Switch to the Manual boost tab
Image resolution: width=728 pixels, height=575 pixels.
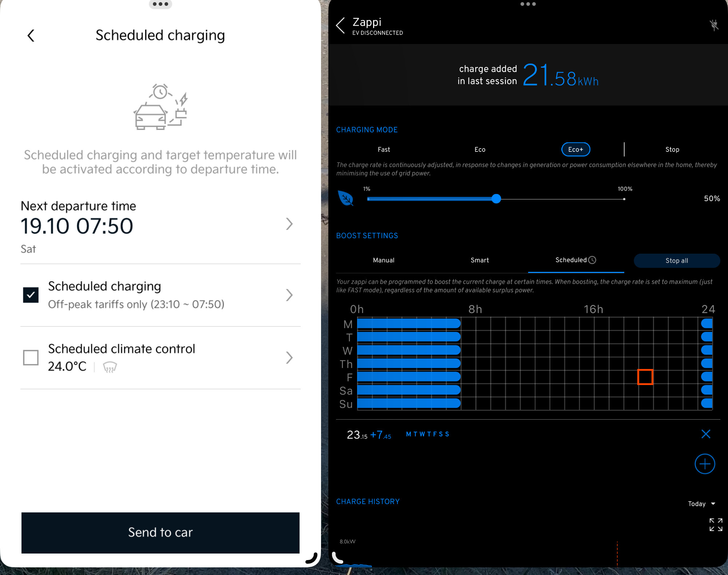(384, 260)
